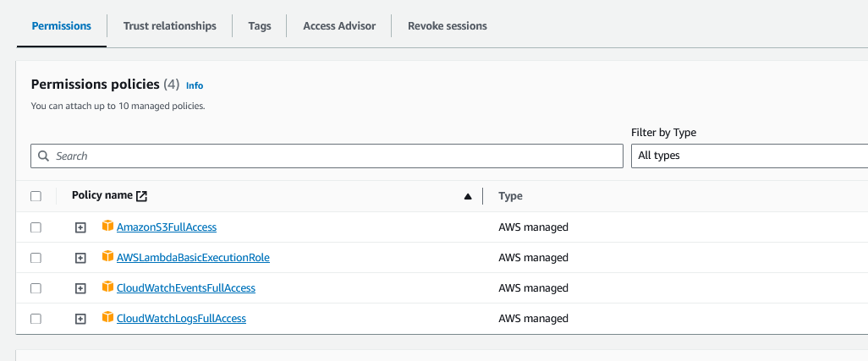Screen dimensions: 868x361
Task: Open the AmazonS3FullAccess policy link
Action: pyautogui.click(x=167, y=227)
